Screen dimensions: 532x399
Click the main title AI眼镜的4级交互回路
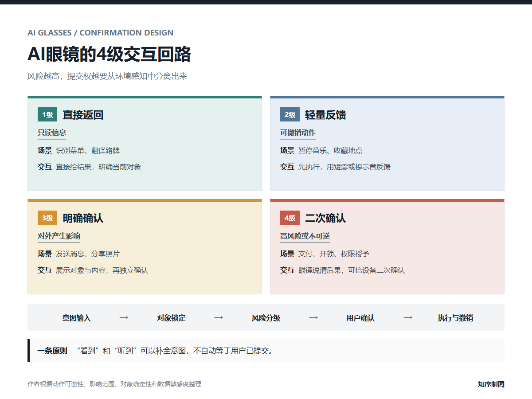click(x=109, y=54)
